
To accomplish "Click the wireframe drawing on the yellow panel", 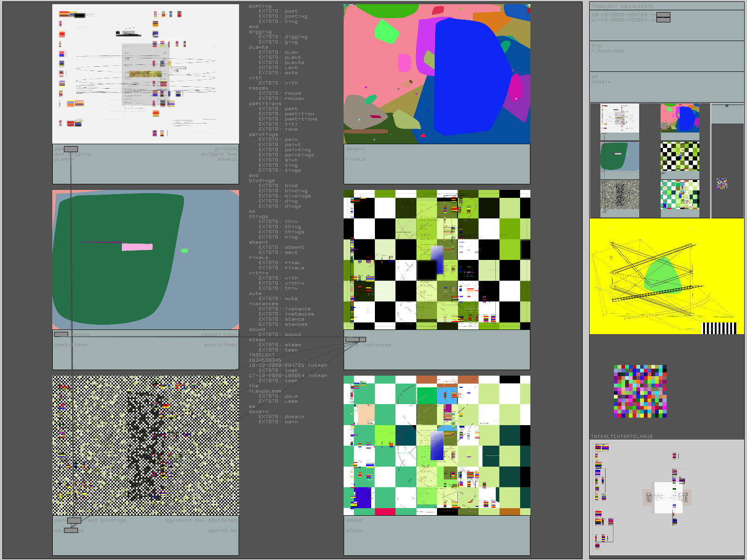I will click(654, 275).
